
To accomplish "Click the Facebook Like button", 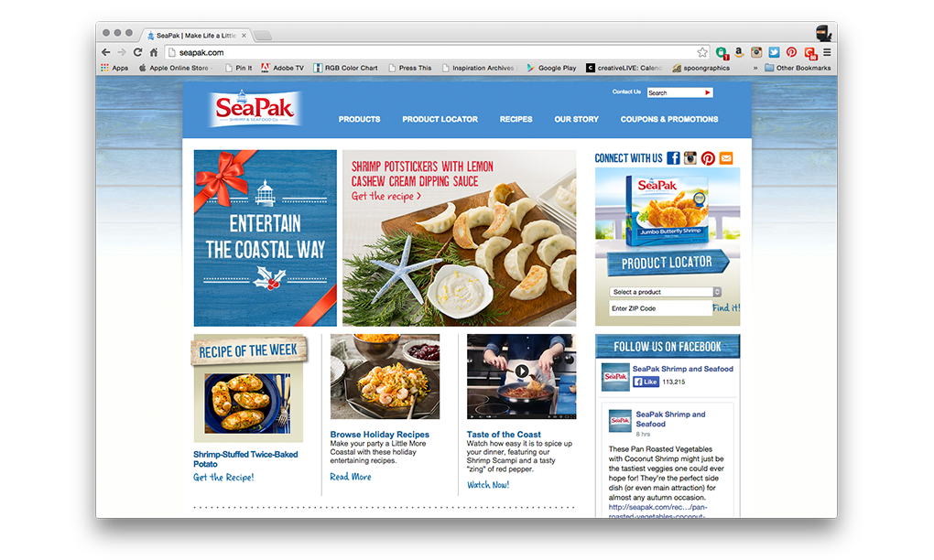I will tap(646, 382).
